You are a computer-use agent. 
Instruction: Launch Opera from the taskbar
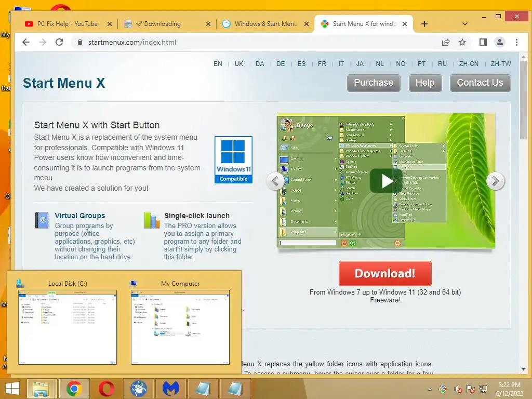106,389
